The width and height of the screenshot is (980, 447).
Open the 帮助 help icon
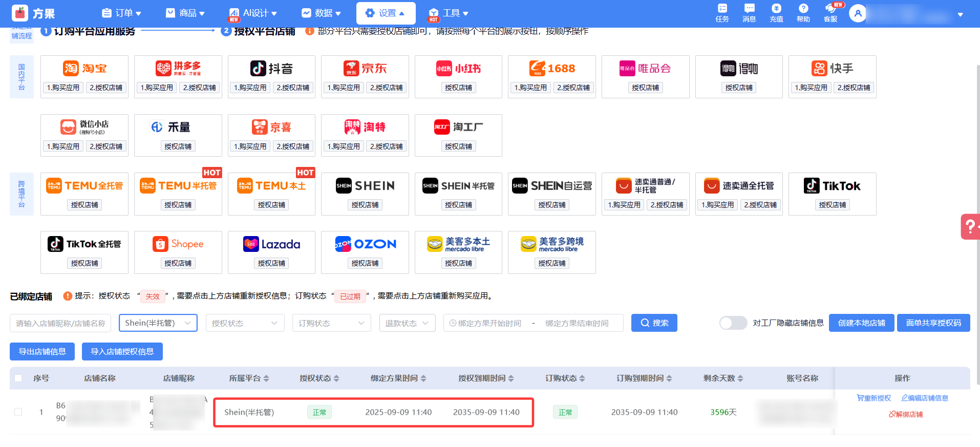(x=803, y=13)
